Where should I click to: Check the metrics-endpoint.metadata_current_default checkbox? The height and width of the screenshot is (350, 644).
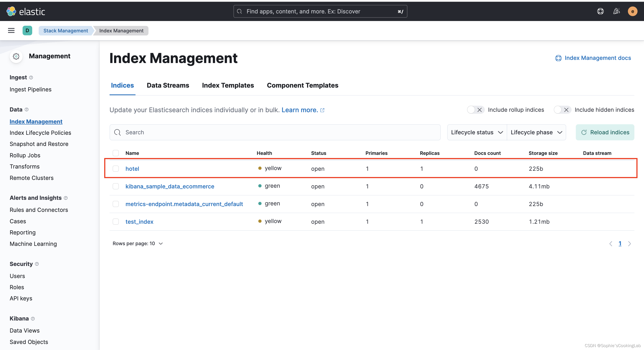(x=116, y=204)
